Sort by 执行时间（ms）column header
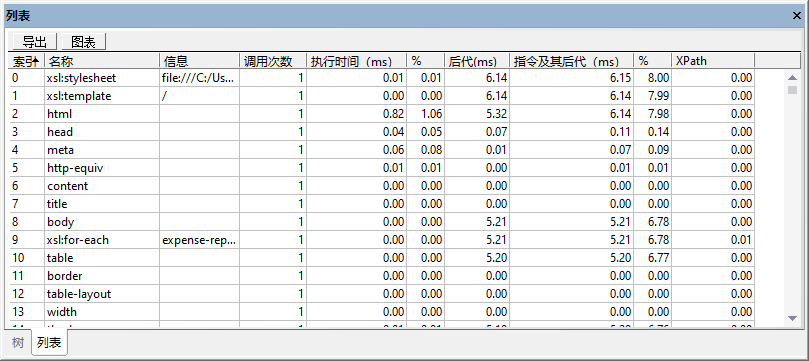809x361 pixels. tap(357, 61)
